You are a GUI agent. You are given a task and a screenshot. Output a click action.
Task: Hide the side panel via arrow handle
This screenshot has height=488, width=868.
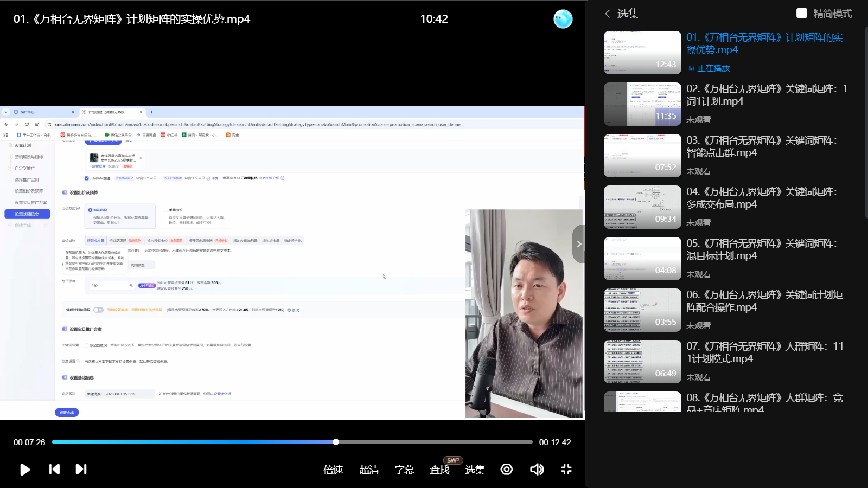pos(579,244)
